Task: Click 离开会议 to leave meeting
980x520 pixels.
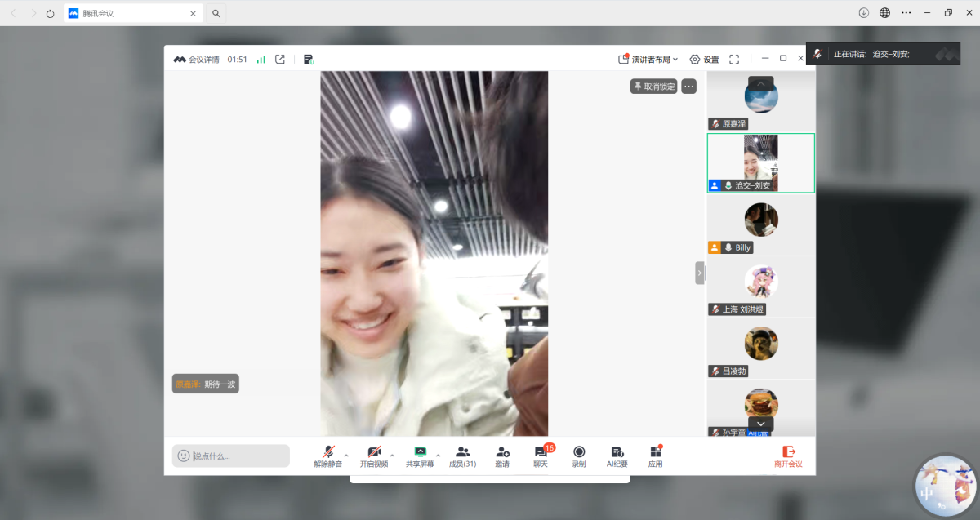Action: [788, 456]
